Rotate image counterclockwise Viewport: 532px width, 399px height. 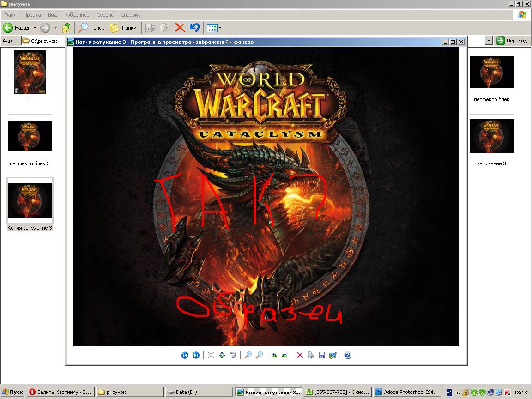pyautogui.click(x=285, y=355)
